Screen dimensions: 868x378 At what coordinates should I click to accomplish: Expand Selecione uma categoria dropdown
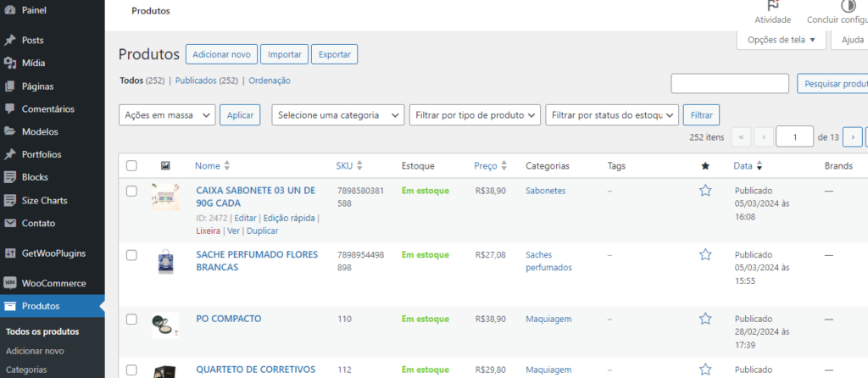click(337, 115)
